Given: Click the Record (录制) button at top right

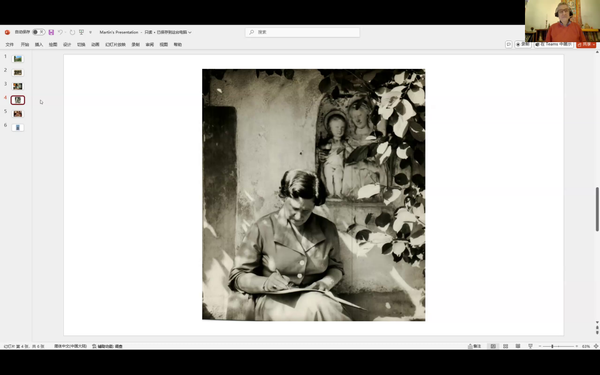Looking at the screenshot, I should [x=523, y=44].
